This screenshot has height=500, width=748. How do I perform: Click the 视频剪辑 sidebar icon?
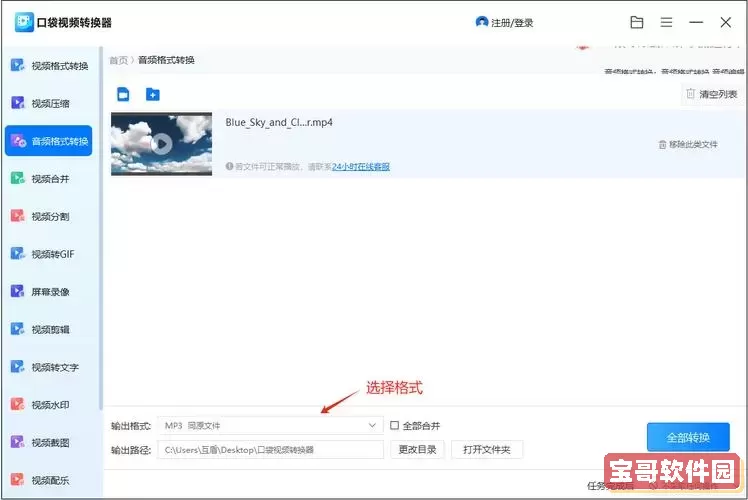[17, 329]
